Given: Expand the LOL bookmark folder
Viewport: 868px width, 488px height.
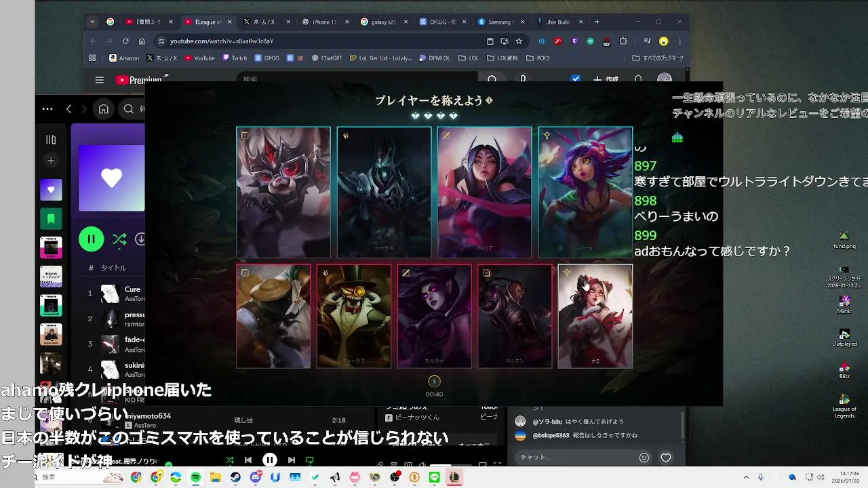Looking at the screenshot, I should [469, 58].
